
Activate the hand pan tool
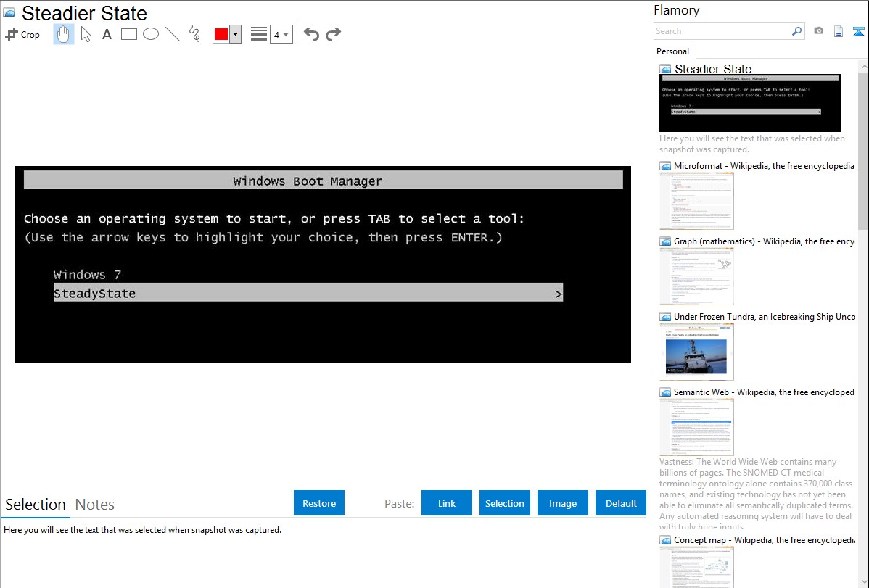[64, 34]
